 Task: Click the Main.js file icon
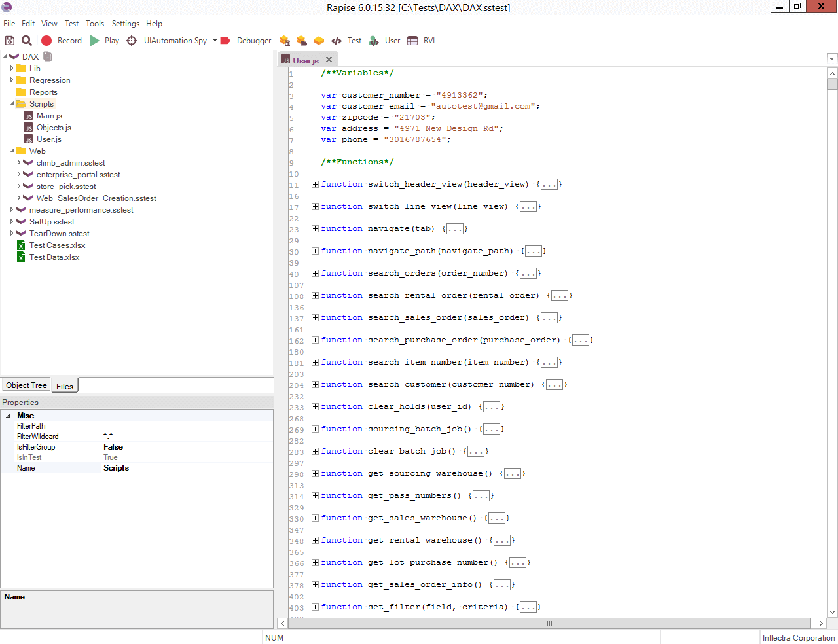28,116
